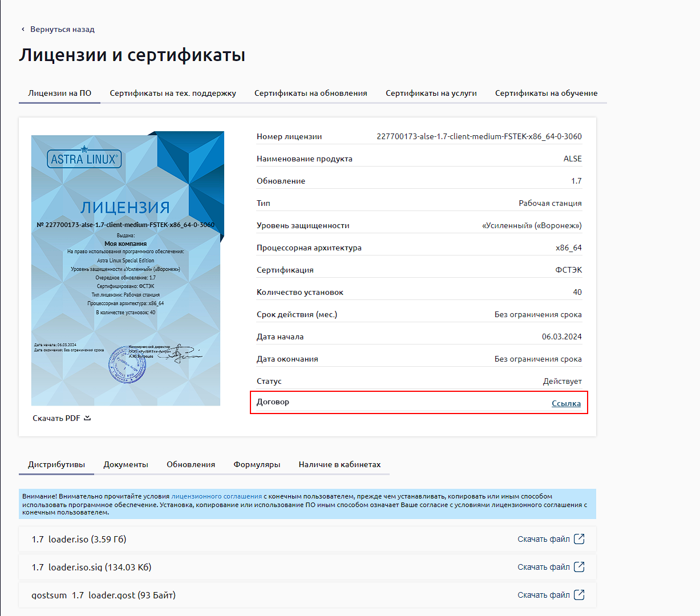Switch to Сертификаты на тех. поддержку tab

[173, 93]
